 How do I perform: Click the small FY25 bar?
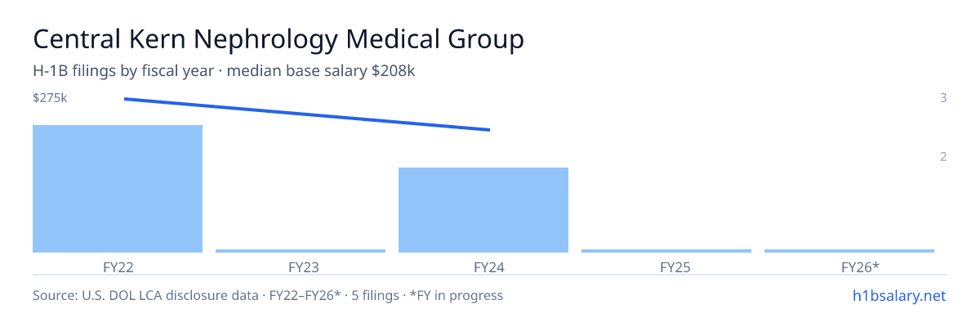point(666,251)
